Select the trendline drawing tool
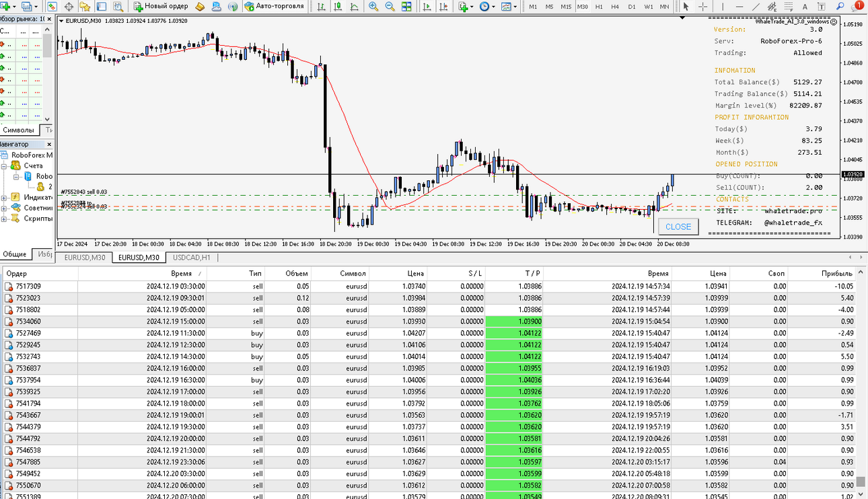 click(756, 7)
